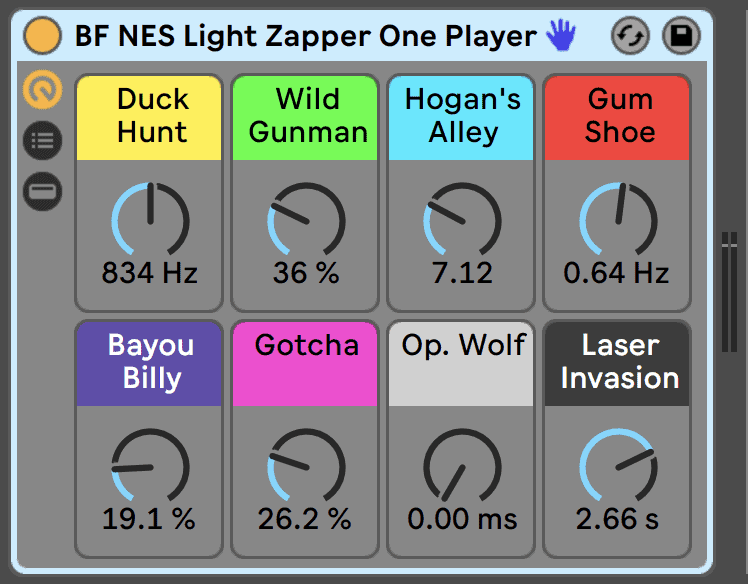Click the 834 Hz value
Screen dimensions: 748x584
(149, 273)
